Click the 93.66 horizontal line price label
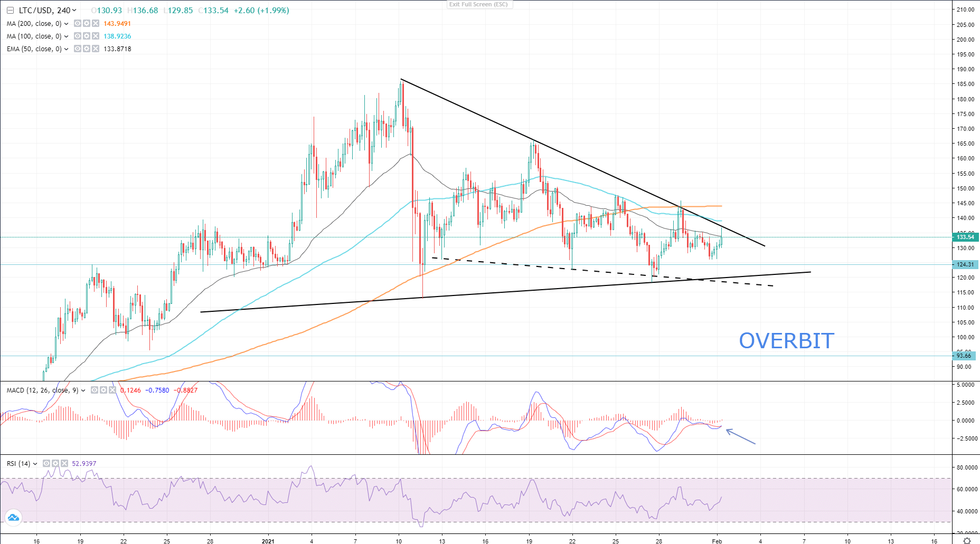The height and width of the screenshot is (544, 980). pos(964,356)
